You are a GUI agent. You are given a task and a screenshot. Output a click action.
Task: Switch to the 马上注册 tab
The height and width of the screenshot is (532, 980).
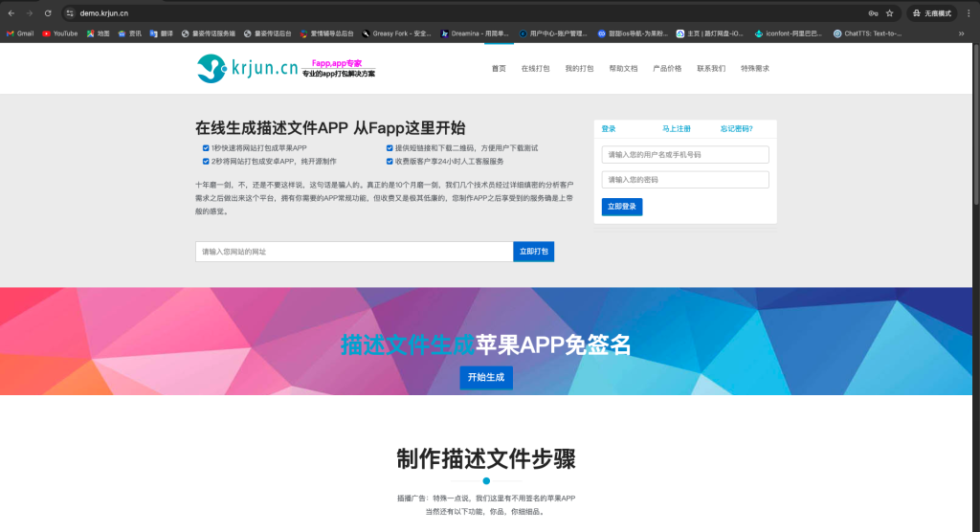677,129
